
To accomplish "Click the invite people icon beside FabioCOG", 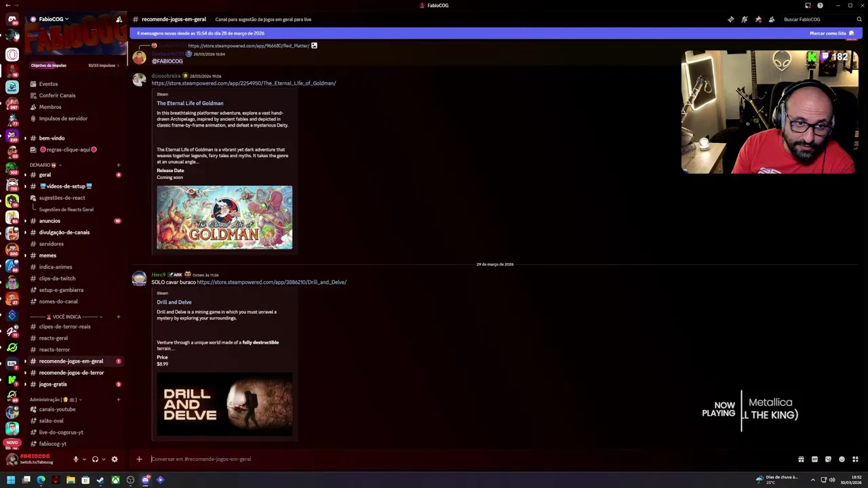I will click(x=119, y=19).
